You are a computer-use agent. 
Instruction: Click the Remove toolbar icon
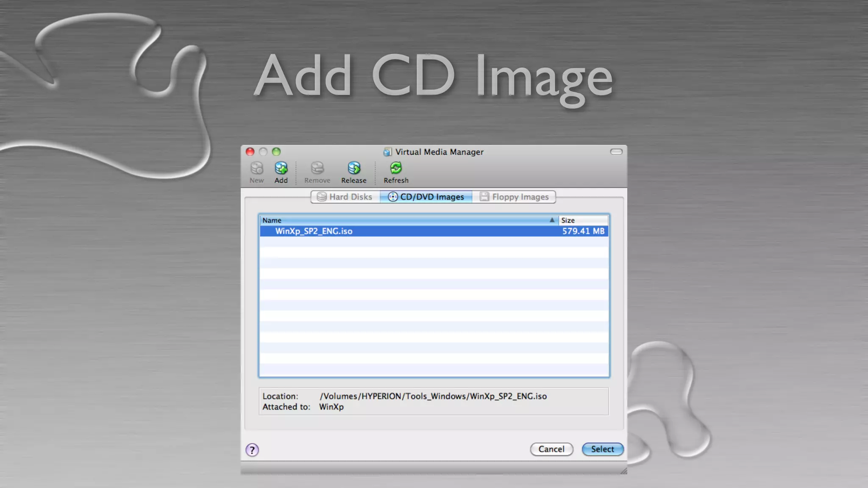pos(317,172)
